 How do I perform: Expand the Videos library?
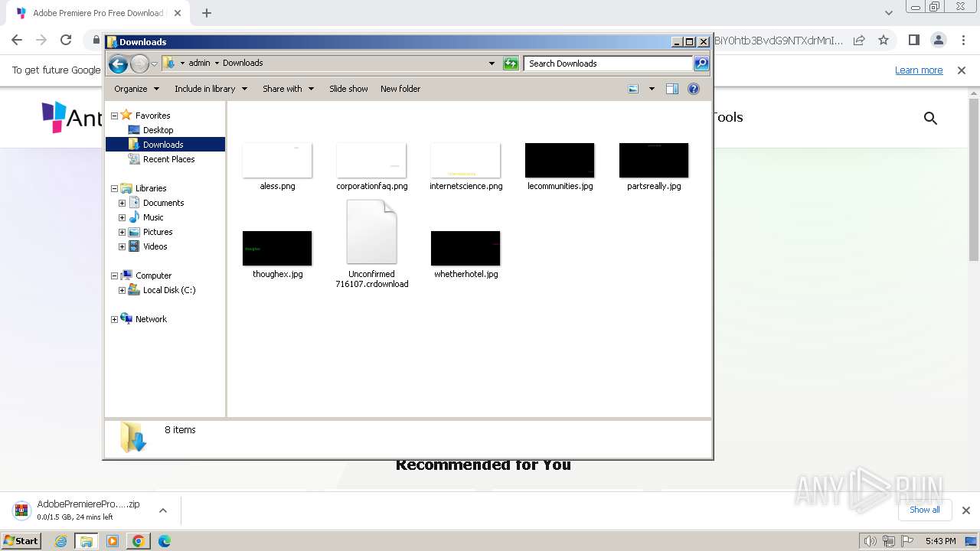pyautogui.click(x=122, y=246)
